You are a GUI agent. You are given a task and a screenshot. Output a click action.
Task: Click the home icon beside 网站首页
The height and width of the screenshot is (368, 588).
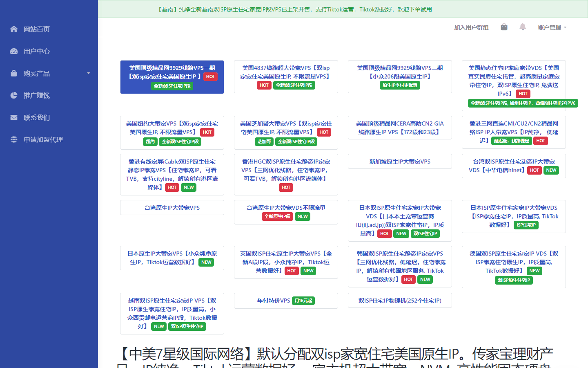pyautogui.click(x=14, y=29)
